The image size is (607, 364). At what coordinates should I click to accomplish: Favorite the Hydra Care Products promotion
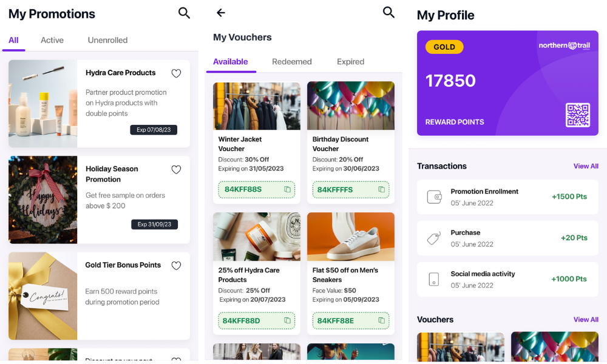tap(176, 73)
